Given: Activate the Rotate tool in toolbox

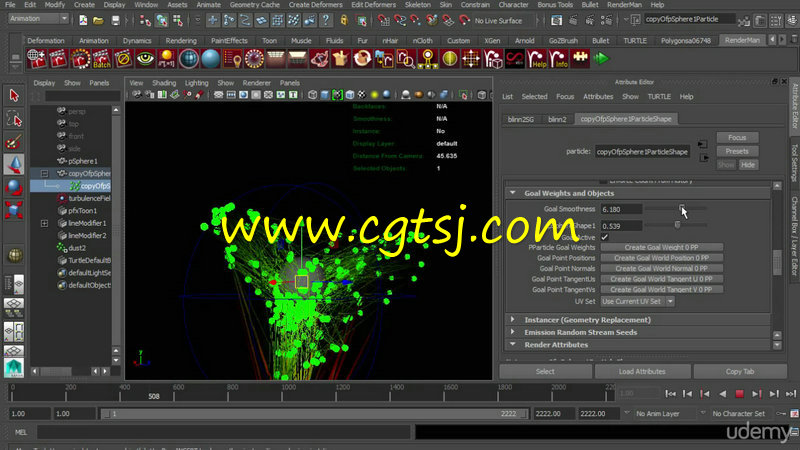Looking at the screenshot, I should click(14, 187).
